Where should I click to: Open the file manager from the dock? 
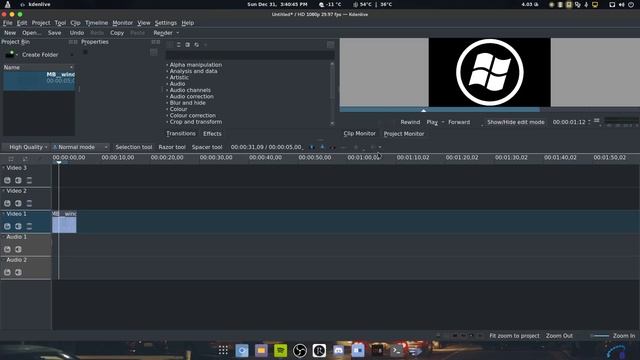point(261,350)
